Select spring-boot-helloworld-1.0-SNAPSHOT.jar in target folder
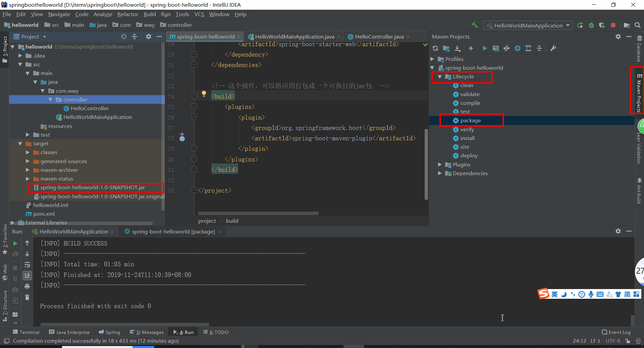The image size is (644, 348). click(x=93, y=188)
